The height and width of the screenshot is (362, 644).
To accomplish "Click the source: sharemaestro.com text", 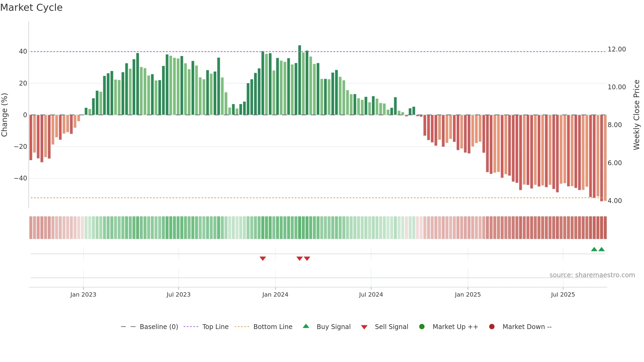I will coord(592,275).
